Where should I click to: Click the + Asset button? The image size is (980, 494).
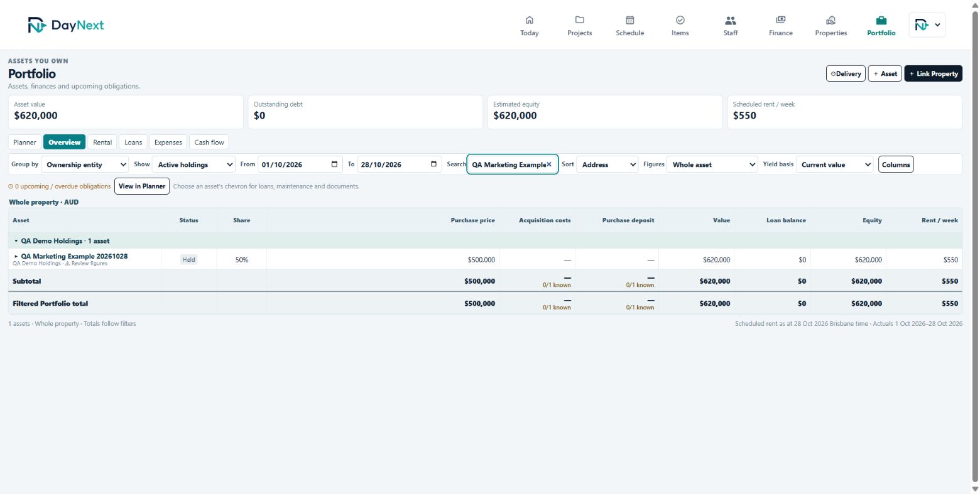coord(885,73)
